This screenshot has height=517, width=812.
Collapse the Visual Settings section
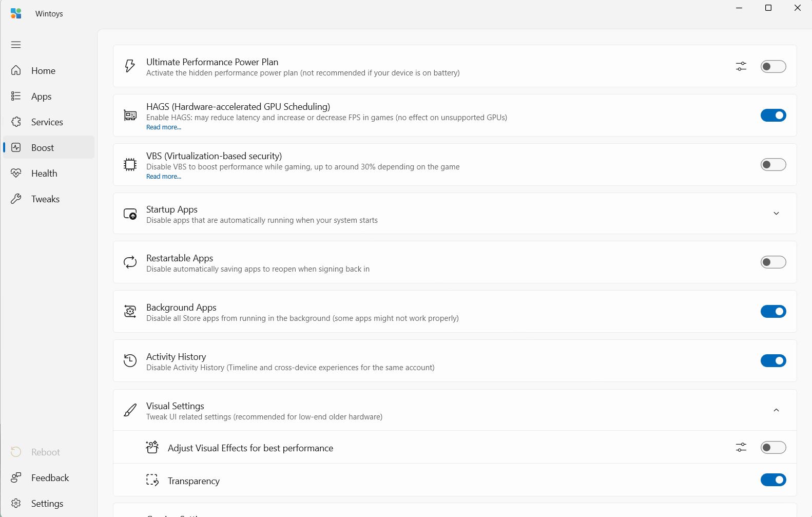coord(776,410)
